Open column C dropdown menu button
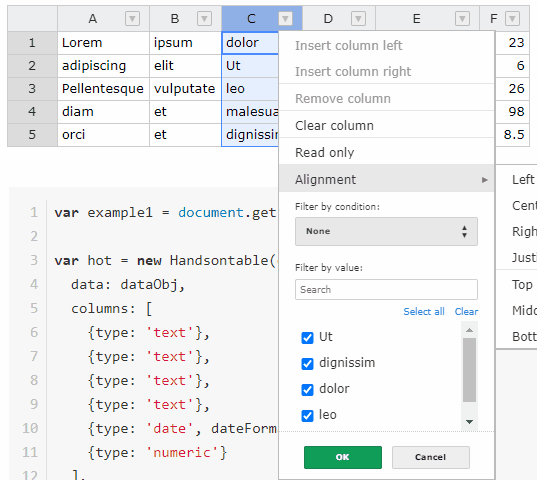This screenshot has height=480, width=537. point(285,18)
